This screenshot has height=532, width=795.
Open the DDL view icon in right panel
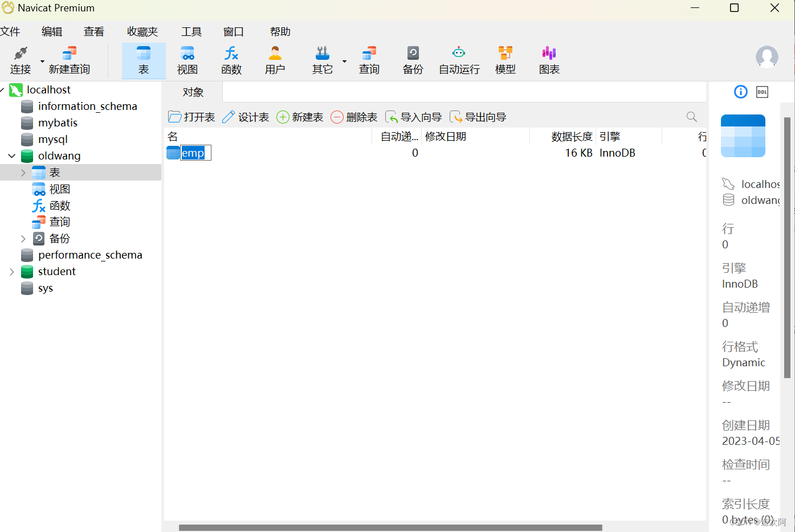click(762, 92)
